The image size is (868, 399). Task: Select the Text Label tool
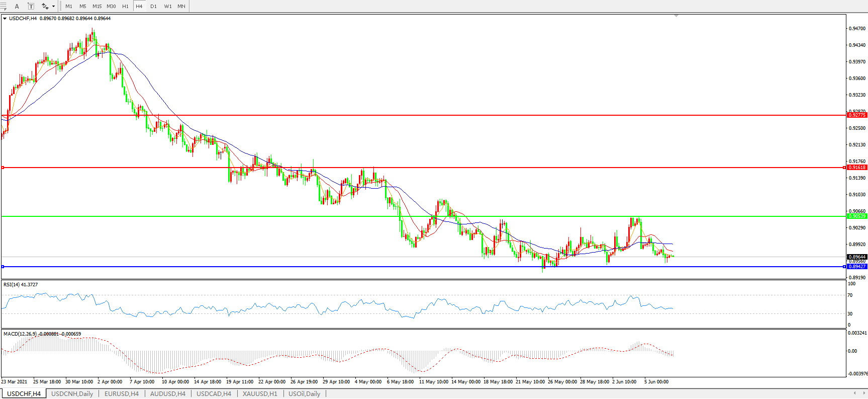(31, 6)
